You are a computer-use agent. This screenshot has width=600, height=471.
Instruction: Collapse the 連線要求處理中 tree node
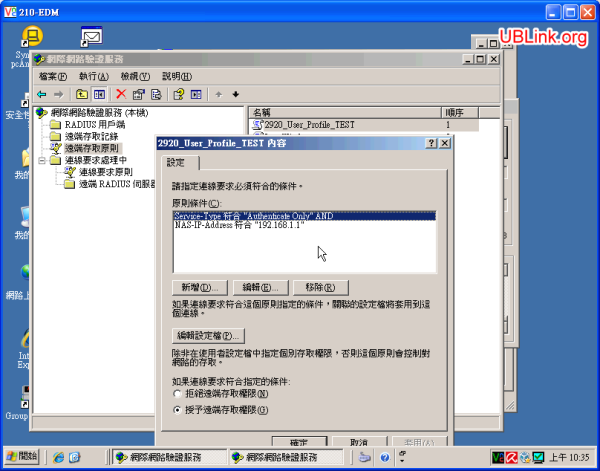click(42, 160)
